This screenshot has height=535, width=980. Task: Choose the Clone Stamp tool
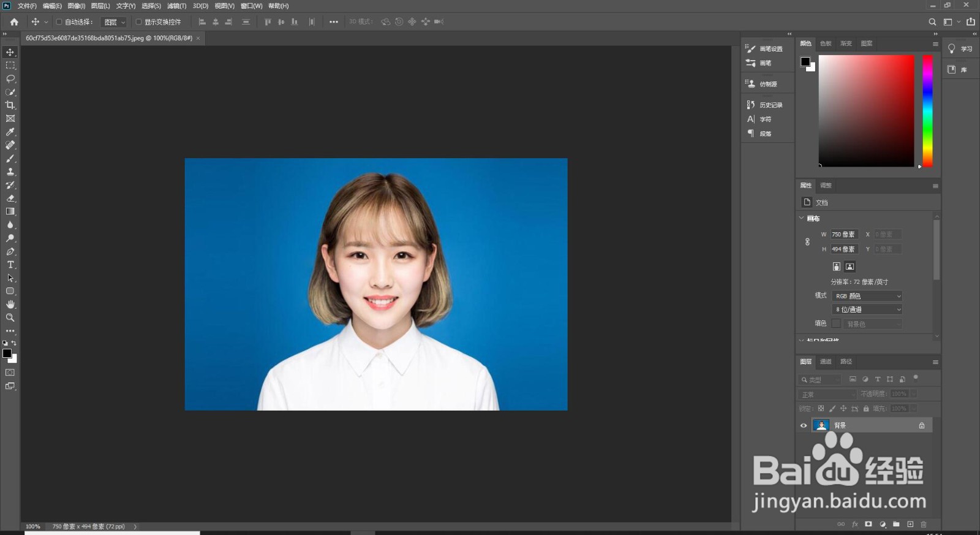(10, 172)
